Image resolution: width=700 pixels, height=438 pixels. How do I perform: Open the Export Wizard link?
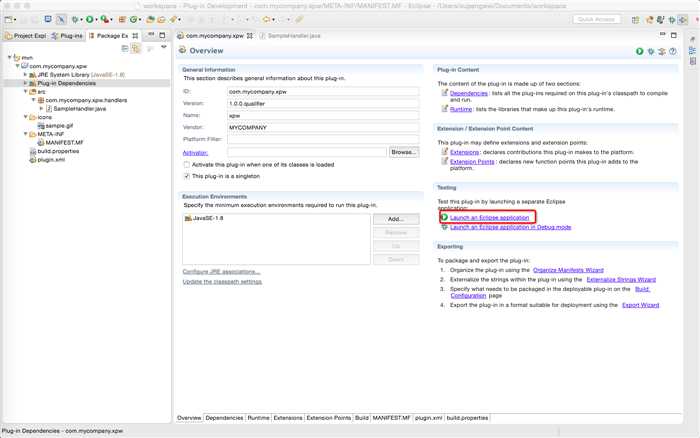pyautogui.click(x=640, y=305)
